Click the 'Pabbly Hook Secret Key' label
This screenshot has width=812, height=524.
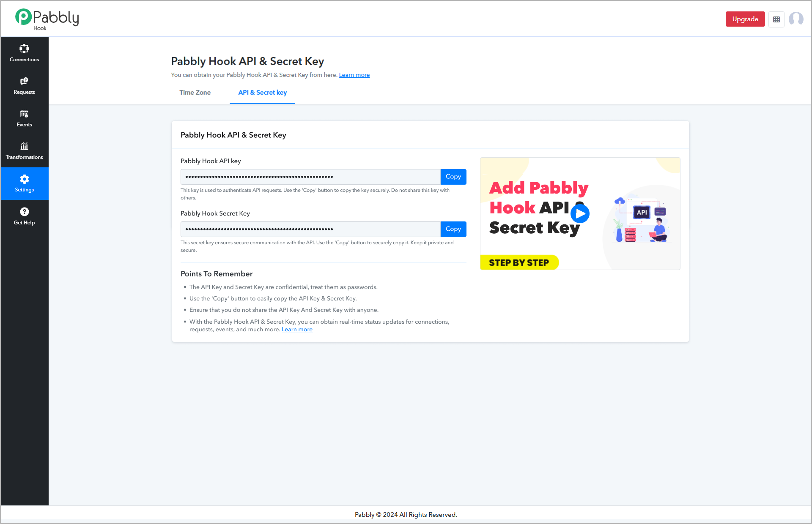[x=215, y=213]
